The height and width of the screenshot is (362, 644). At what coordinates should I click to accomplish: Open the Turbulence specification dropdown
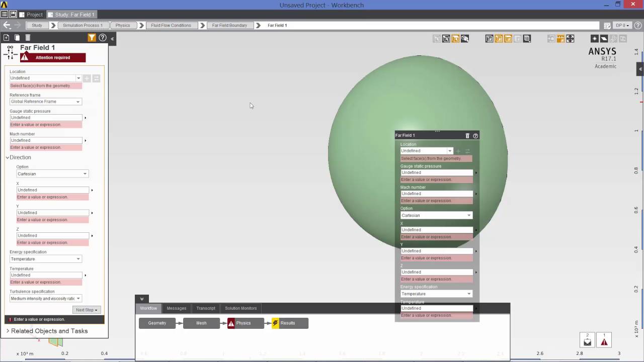[x=45, y=298]
